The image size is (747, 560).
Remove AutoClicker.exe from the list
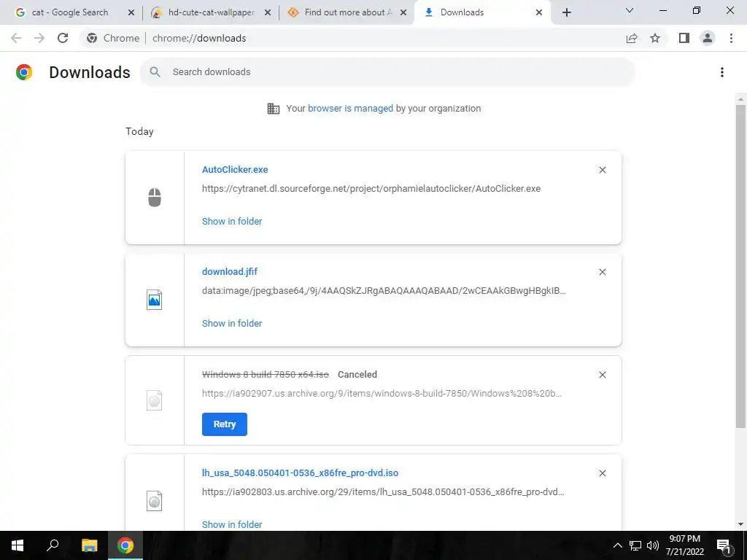602,170
